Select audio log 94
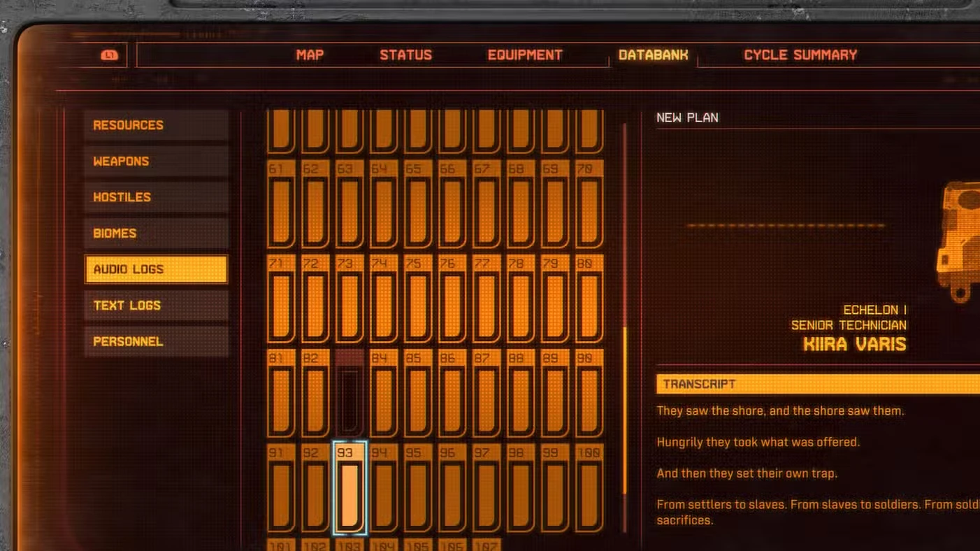This screenshot has height=551, width=980. click(384, 488)
